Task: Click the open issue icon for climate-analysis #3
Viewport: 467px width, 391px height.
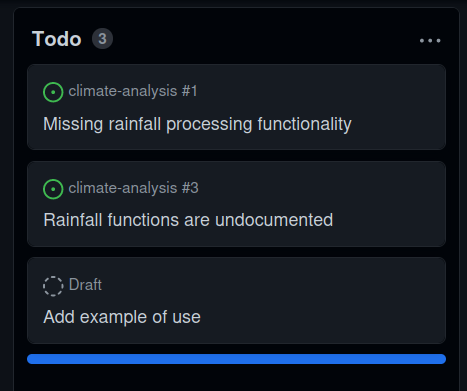Action: (53, 189)
